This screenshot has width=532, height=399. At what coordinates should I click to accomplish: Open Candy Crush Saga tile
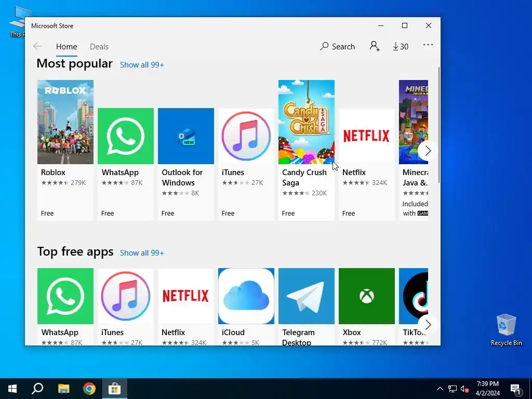[307, 150]
